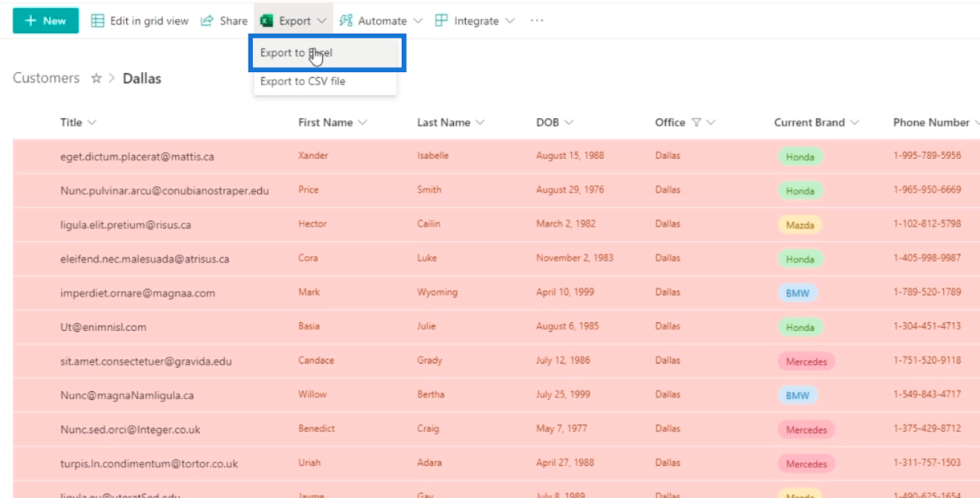Favorite the list with the star icon
980x498 pixels.
pos(96,78)
